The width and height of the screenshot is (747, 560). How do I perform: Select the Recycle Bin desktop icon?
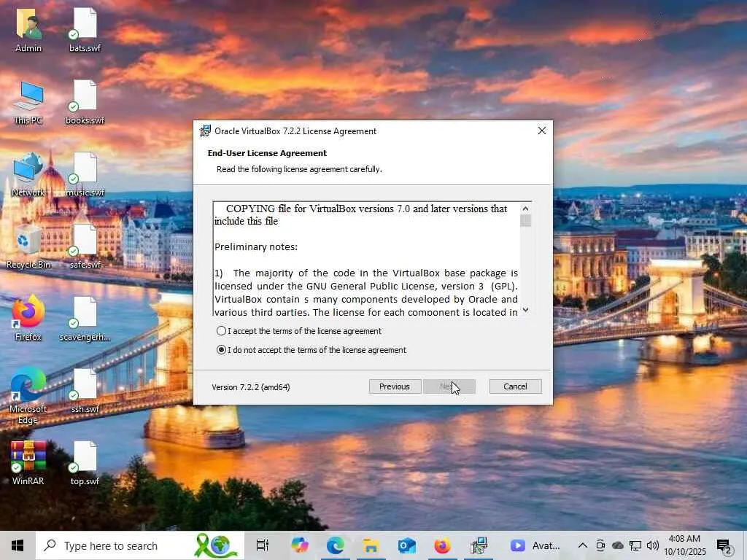(28, 247)
